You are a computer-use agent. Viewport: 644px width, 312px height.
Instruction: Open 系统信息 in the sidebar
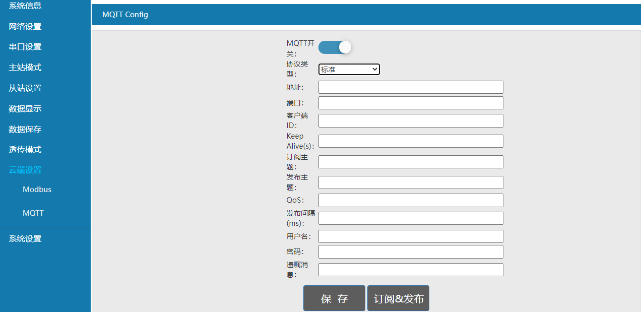[x=25, y=6]
